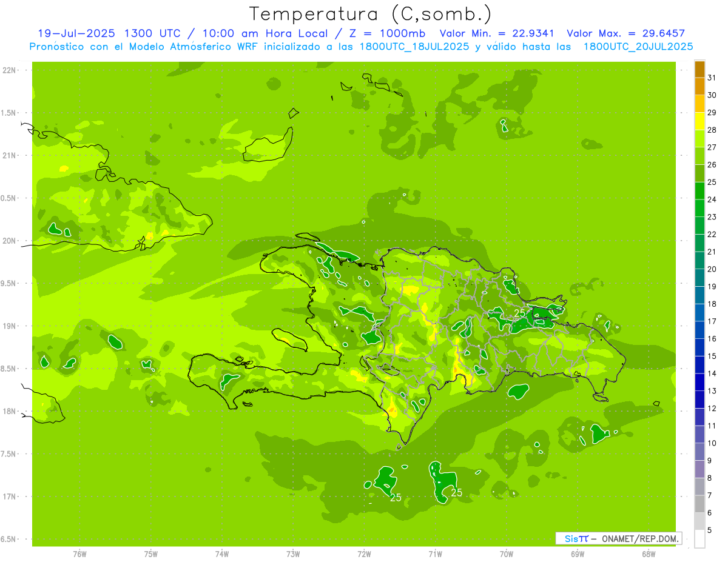Viewport: 728px width, 562px height.
Task: Click the 6.5N latitude label
Action: point(8,539)
